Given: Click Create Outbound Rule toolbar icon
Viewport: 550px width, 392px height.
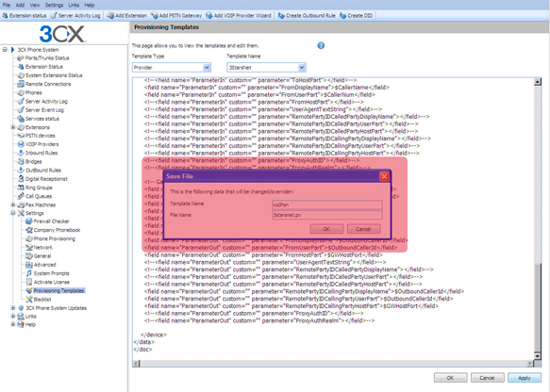Looking at the screenshot, I should pyautogui.click(x=281, y=15).
